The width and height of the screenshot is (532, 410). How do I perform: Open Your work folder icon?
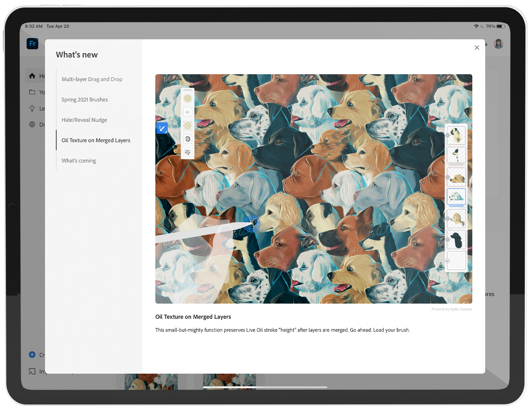click(x=32, y=92)
